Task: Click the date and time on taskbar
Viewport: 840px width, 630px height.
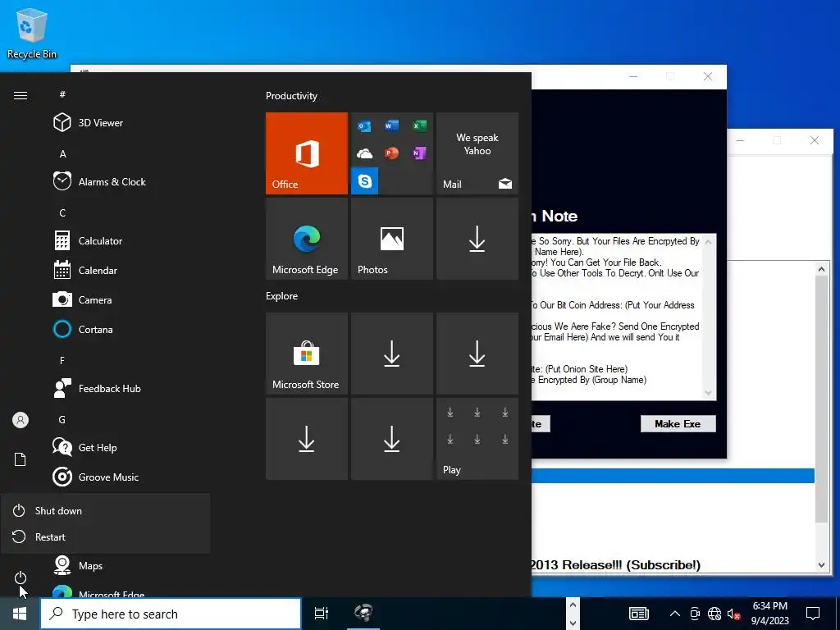Action: pos(769,614)
